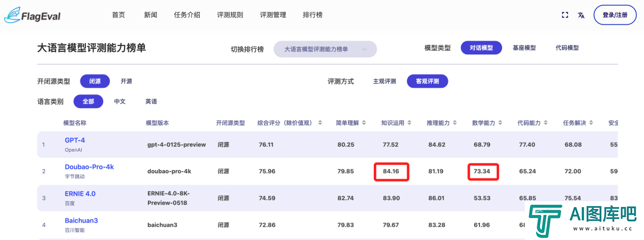Select 开源 source type filter

point(126,81)
